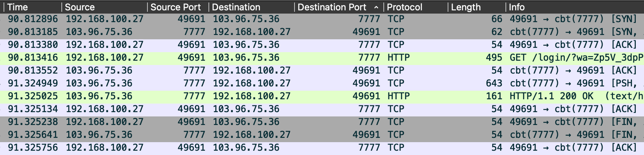The height and width of the screenshot is (155, 644).
Task: Click the sort arrow on Destination Port
Action: tap(376, 7)
